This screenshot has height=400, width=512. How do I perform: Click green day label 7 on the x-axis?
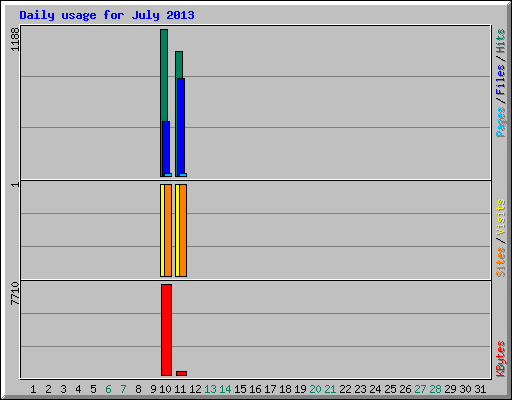click(x=123, y=389)
